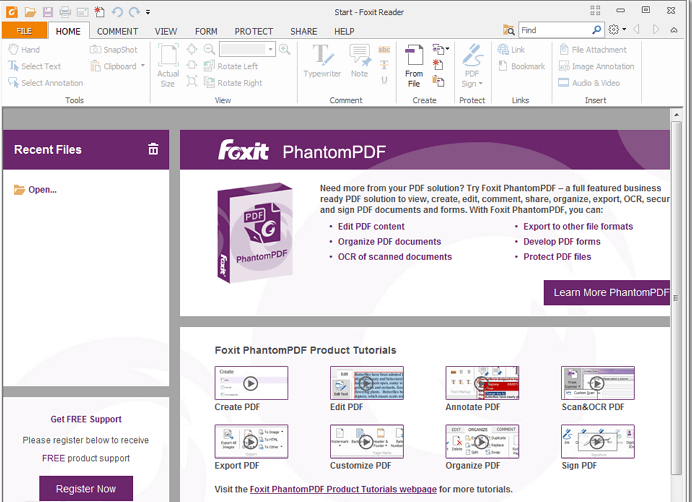
Task: Click the Register Now button
Action: click(x=86, y=489)
